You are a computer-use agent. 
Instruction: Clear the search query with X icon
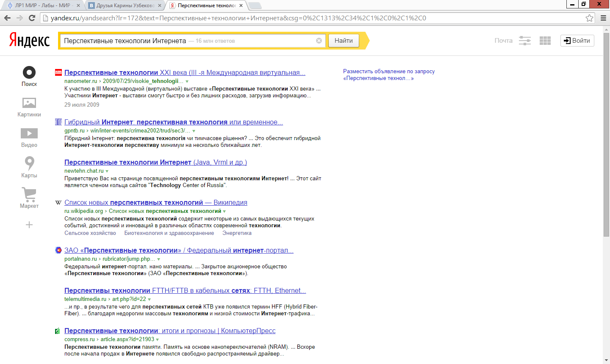(319, 41)
